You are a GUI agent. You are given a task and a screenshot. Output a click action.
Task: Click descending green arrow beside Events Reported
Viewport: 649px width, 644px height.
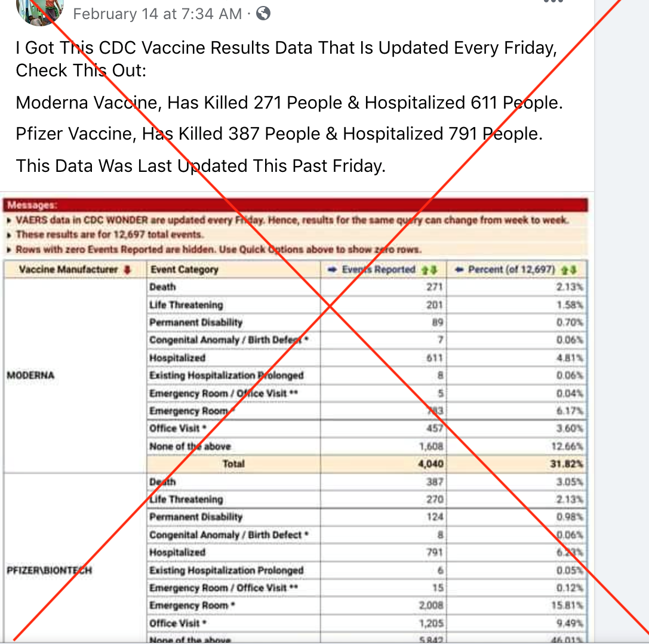click(433, 270)
